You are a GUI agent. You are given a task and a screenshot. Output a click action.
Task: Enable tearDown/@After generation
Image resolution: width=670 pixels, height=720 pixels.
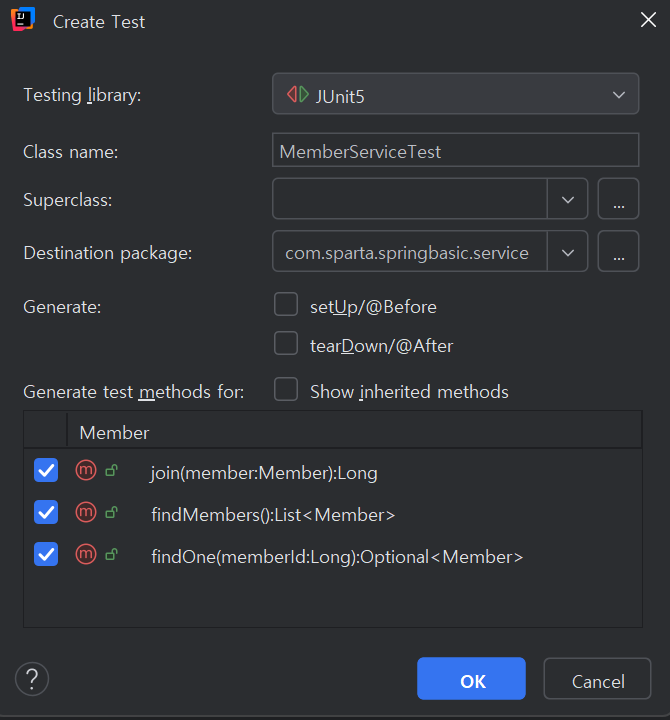coord(286,343)
